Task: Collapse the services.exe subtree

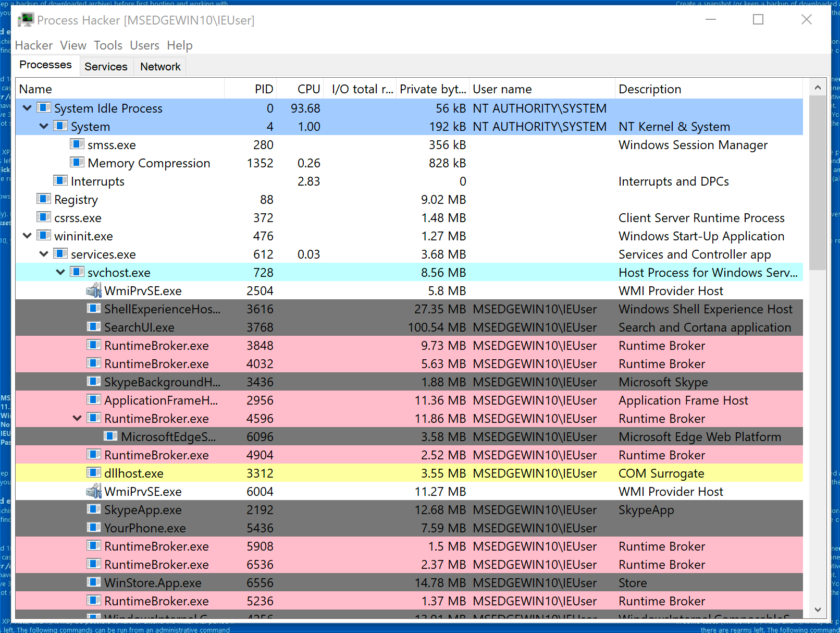Action: (44, 254)
